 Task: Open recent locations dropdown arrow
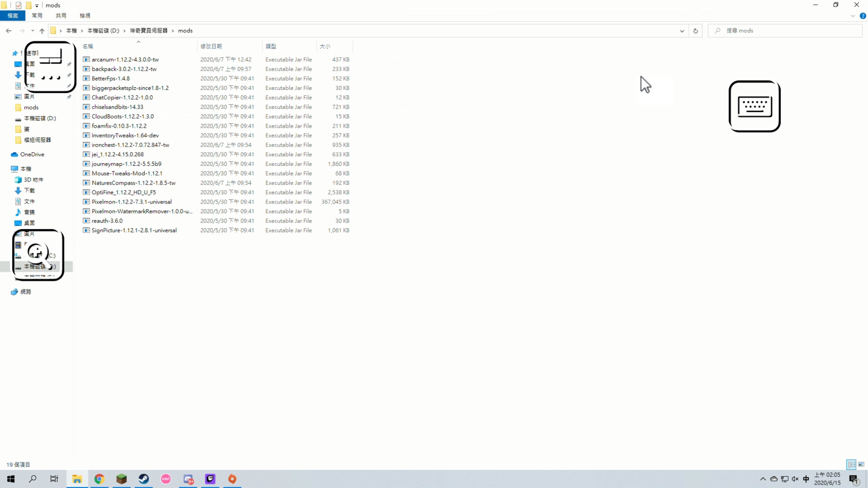tap(33, 31)
